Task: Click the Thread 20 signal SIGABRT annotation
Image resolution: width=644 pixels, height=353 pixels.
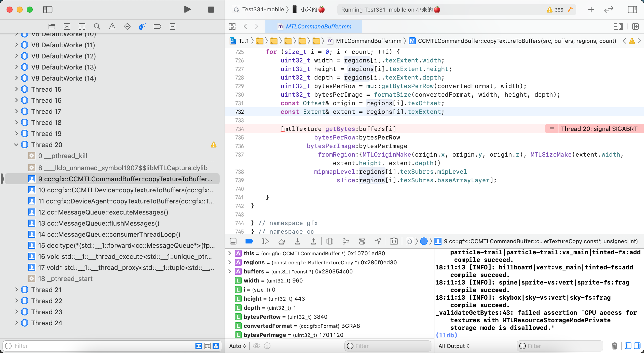Action: pos(599,129)
